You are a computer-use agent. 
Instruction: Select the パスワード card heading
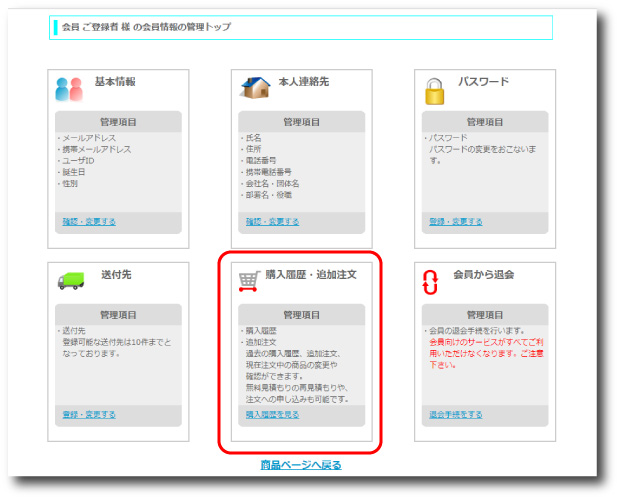[x=483, y=81]
